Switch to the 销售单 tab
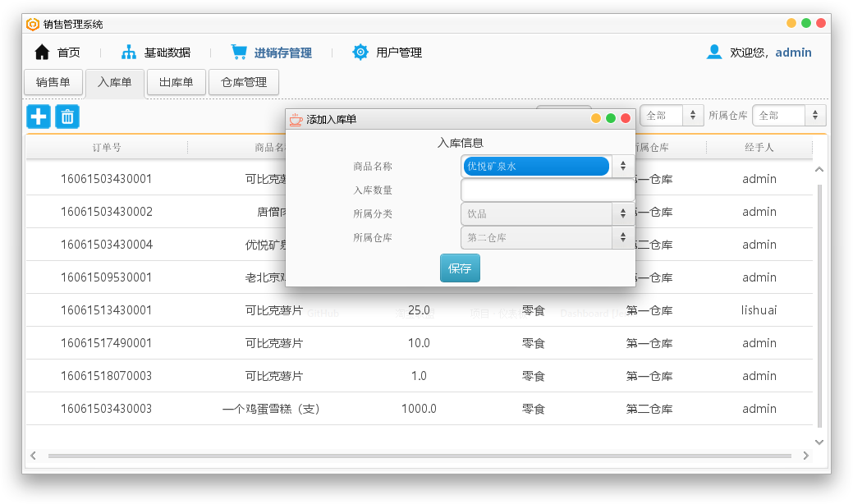The image size is (853, 504). click(x=53, y=82)
